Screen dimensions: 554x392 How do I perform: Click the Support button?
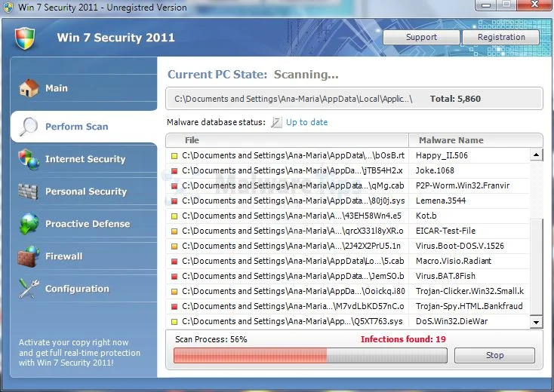421,37
